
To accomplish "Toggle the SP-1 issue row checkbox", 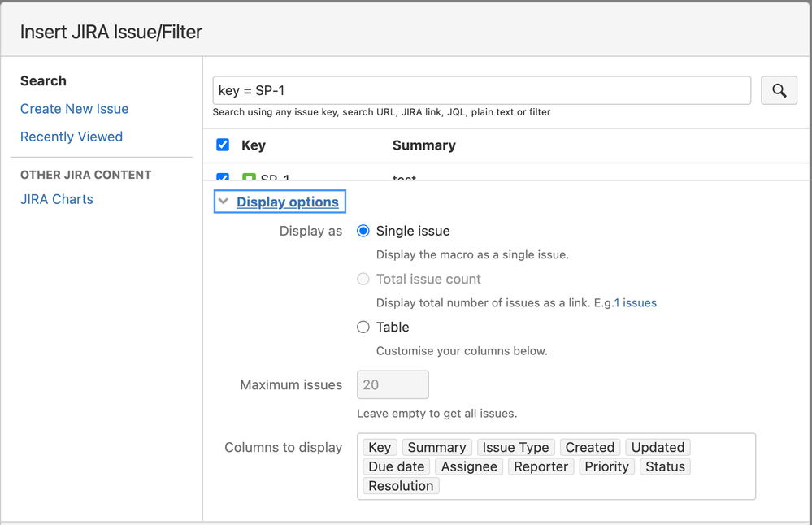I will click(223, 176).
